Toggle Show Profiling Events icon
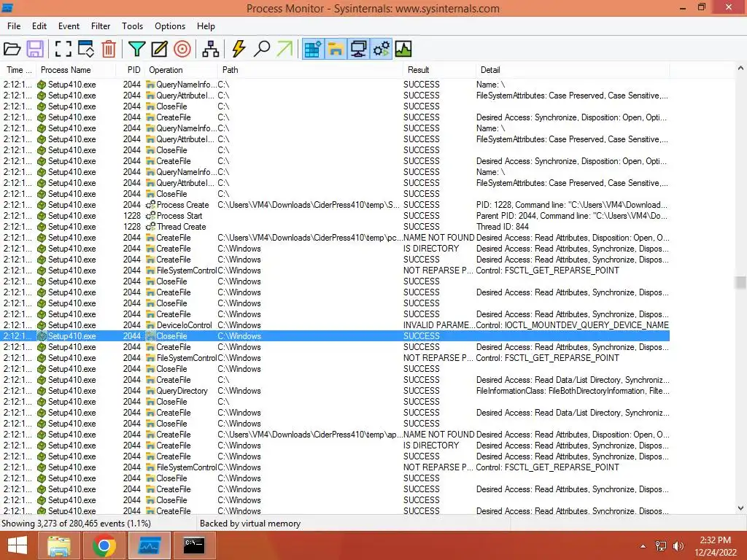 click(403, 49)
